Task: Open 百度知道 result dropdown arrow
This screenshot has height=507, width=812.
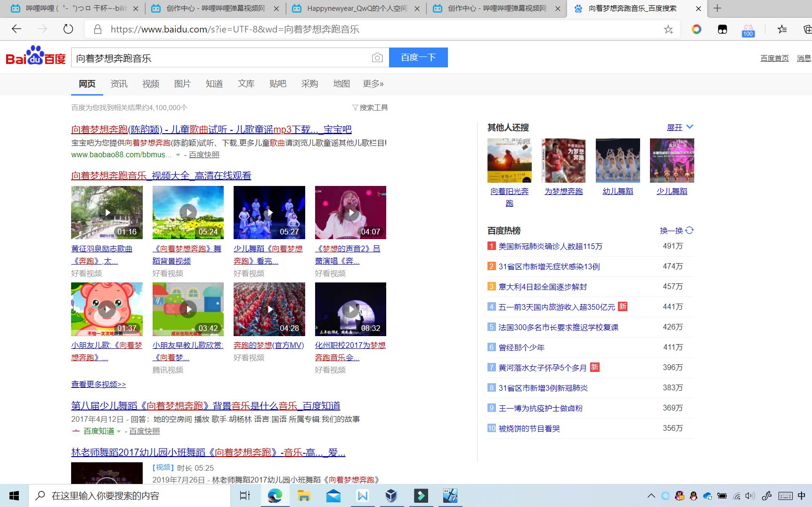Action: pos(119,431)
